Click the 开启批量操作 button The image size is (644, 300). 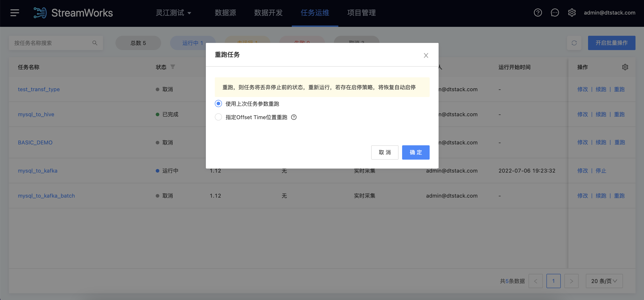pos(612,43)
